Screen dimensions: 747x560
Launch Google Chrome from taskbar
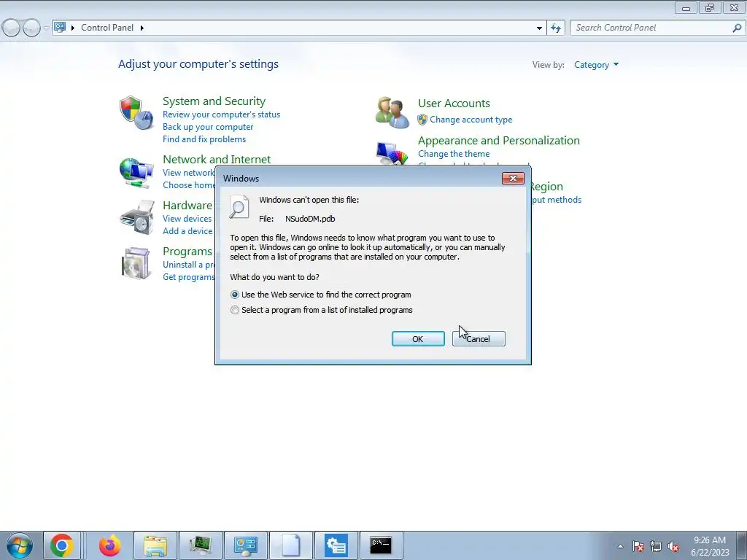click(61, 545)
